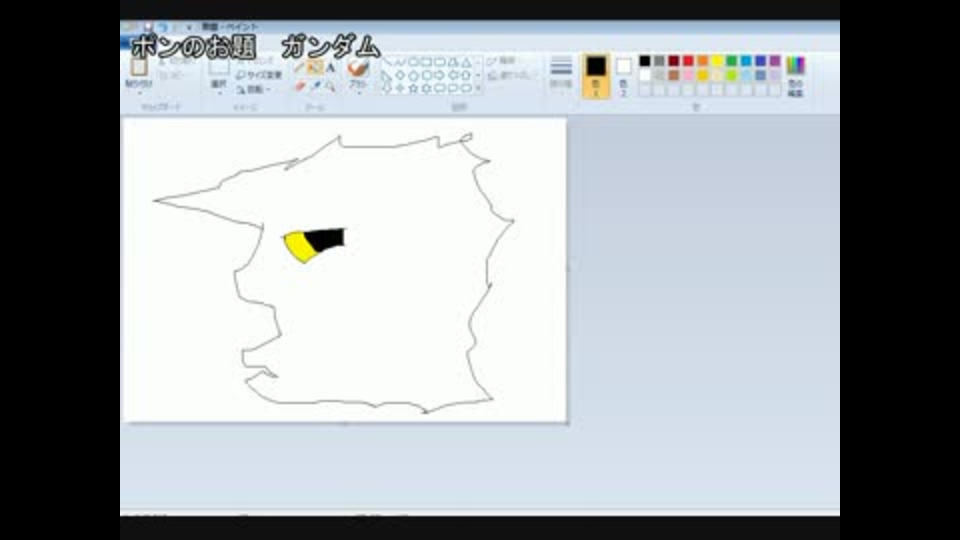Choose the Oval shape in the gallery
Screen dimensions: 960x540
click(x=413, y=62)
